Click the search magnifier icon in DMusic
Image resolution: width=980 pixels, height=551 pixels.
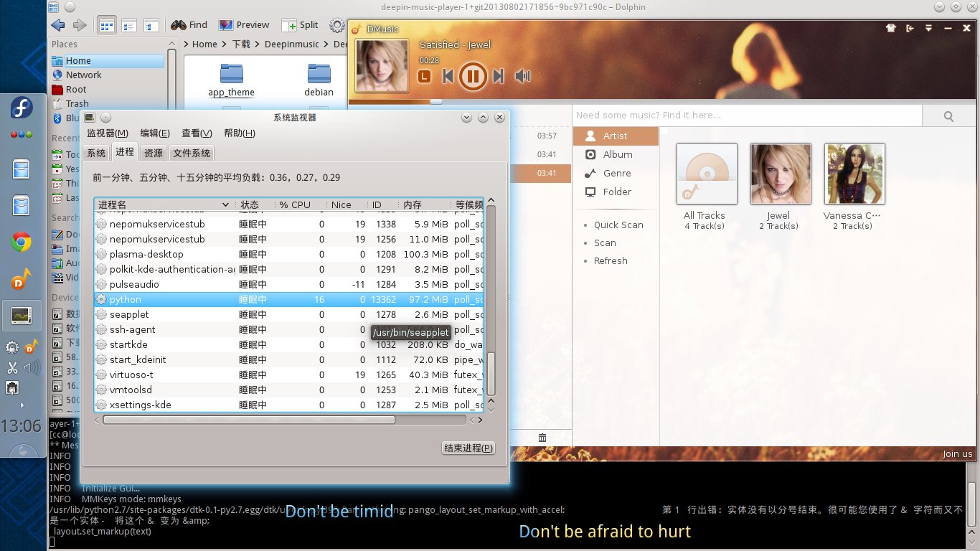[x=948, y=116]
